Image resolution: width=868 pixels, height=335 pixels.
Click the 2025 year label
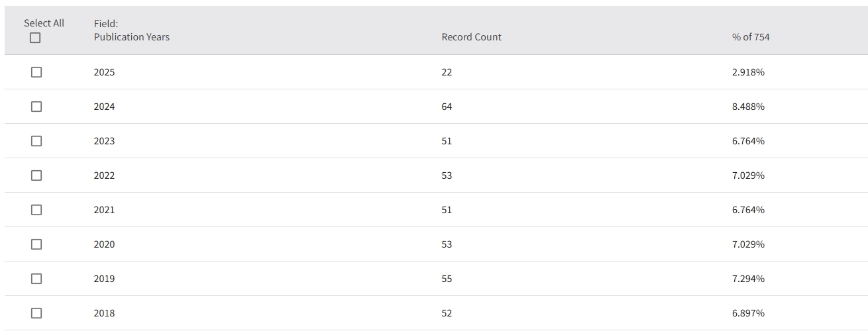(x=104, y=72)
